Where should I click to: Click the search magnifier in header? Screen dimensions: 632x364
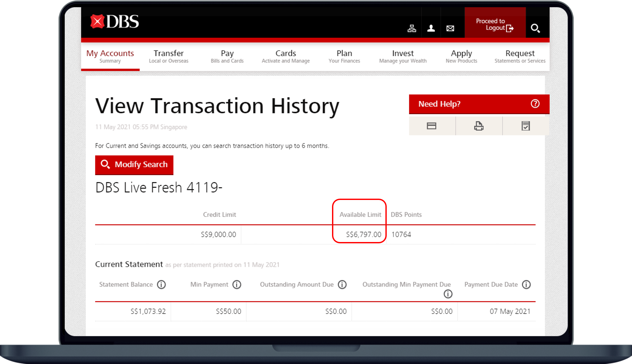pos(535,28)
